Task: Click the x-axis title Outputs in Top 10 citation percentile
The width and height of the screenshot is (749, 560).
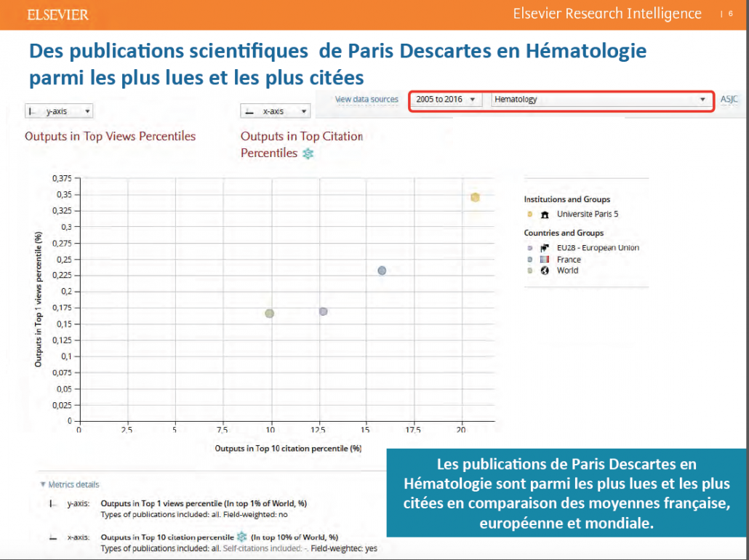Action: pyautogui.click(x=288, y=448)
